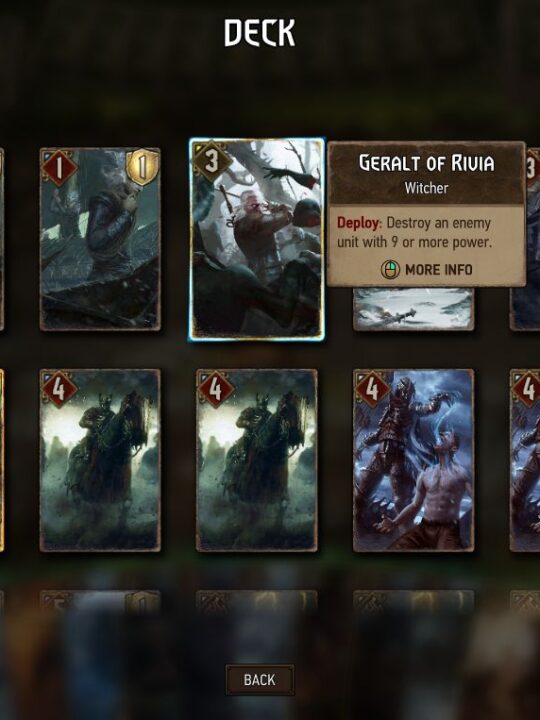The height and width of the screenshot is (720, 540).
Task: Click power 4 badge on the frost warrior card
Action: pyautogui.click(x=372, y=390)
